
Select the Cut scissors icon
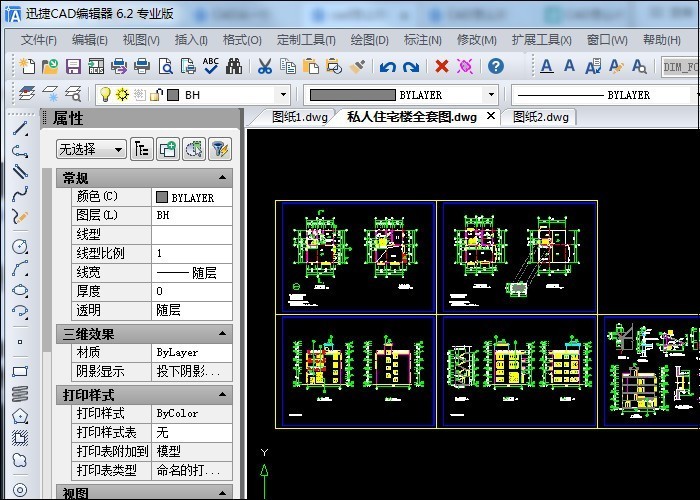pyautogui.click(x=264, y=67)
